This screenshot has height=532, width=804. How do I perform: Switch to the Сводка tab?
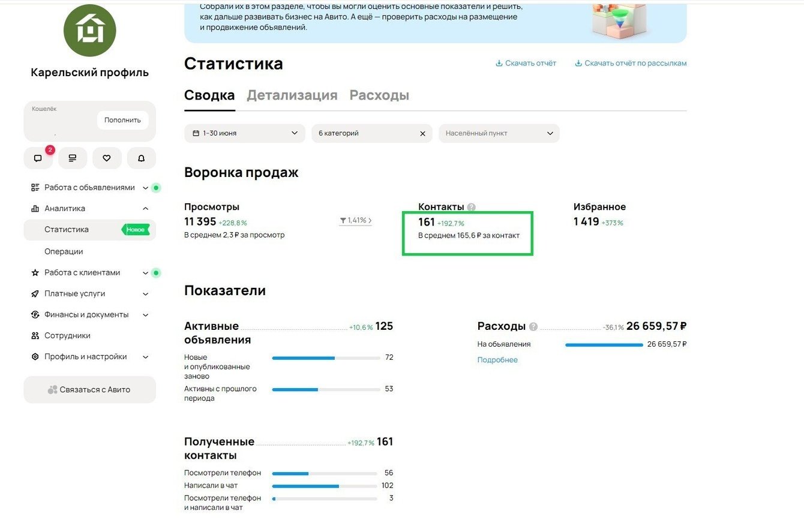tap(209, 95)
